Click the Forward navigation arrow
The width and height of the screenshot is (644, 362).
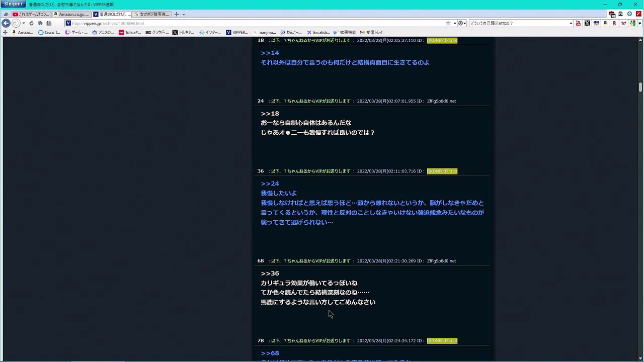point(16,23)
